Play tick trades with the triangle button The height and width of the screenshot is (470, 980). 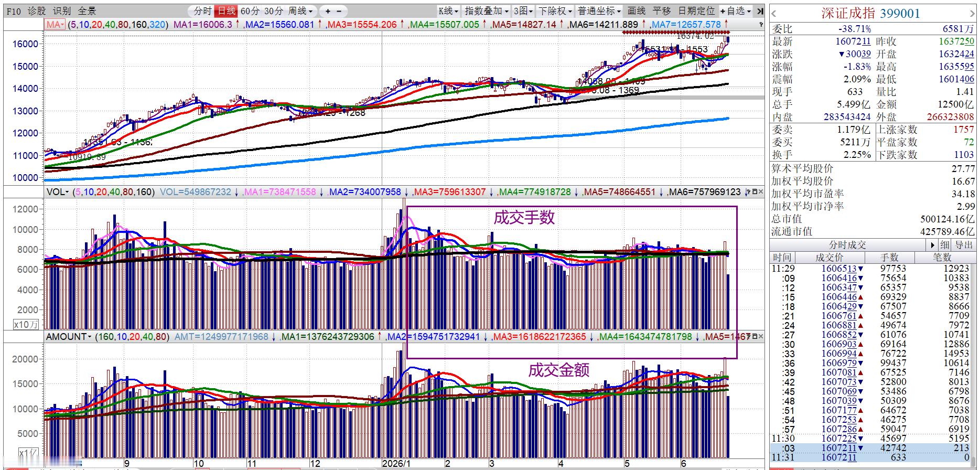(932, 245)
